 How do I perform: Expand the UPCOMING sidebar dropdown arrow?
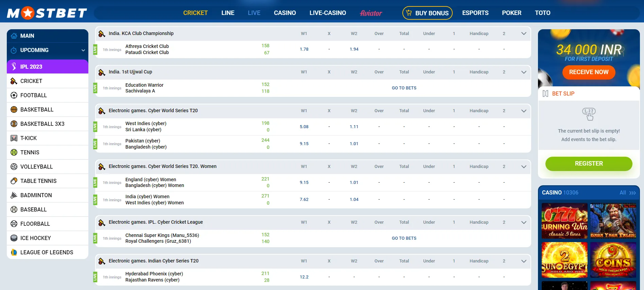click(83, 50)
